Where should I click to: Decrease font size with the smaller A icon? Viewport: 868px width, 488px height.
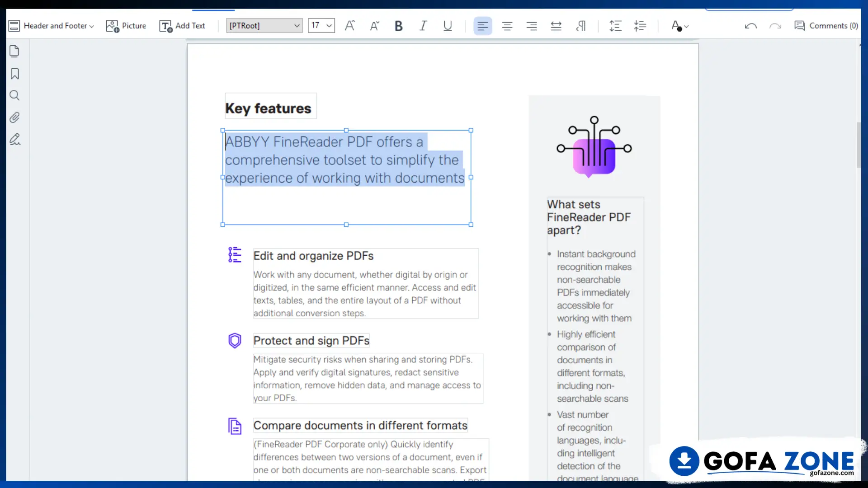pos(374,26)
